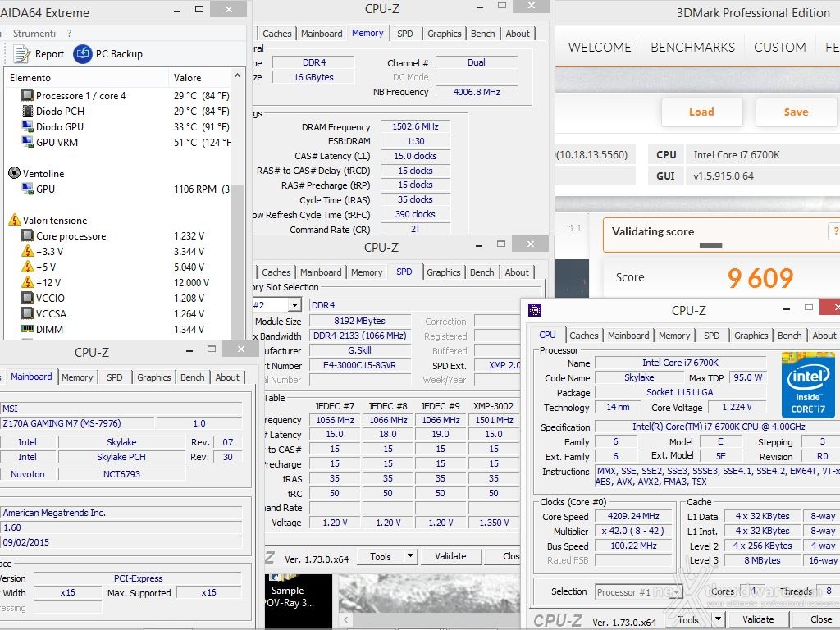Click Validate in the Intel processor CPU-Z window
The height and width of the screenshot is (630, 840).
pyautogui.click(x=758, y=619)
